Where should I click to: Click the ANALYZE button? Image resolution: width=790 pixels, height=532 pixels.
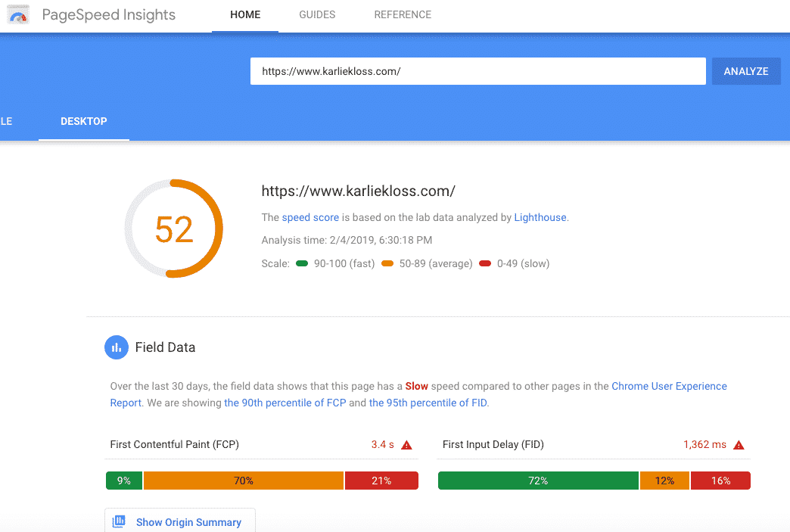click(x=746, y=72)
